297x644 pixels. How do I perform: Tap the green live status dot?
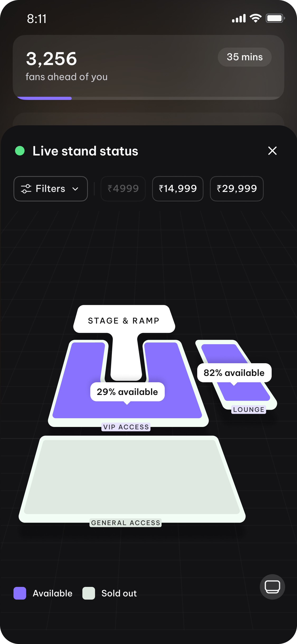(x=20, y=151)
